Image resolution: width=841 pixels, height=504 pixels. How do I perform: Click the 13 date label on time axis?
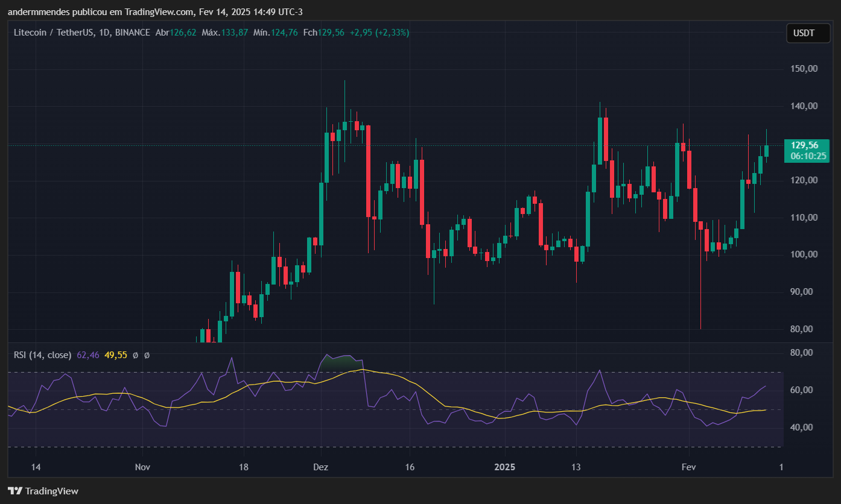tap(576, 467)
